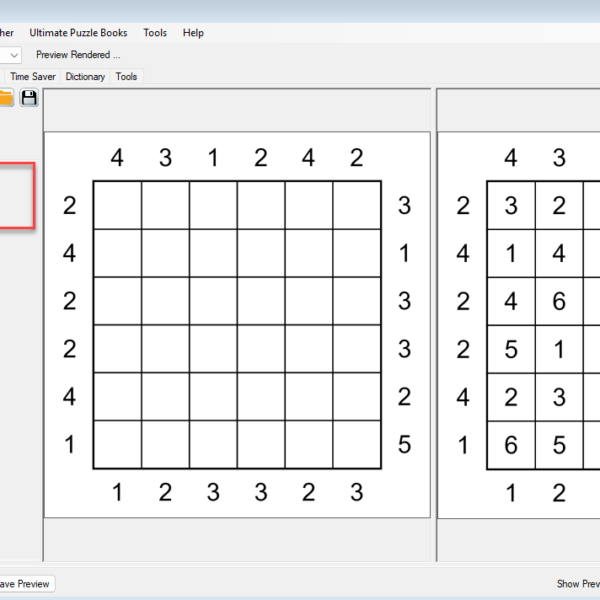Click the Save Preview button
600x600 pixels.
pos(24,584)
